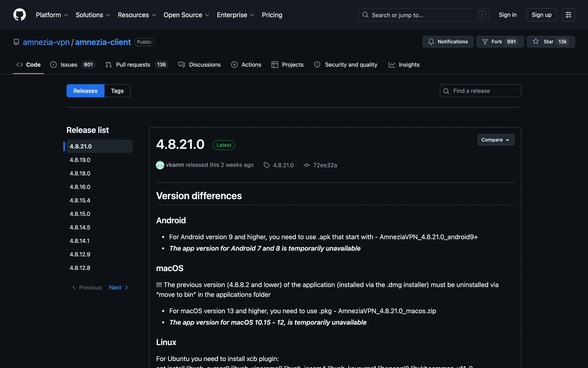This screenshot has width=588, height=368.
Task: Switch to the Tags view
Action: 117,91
